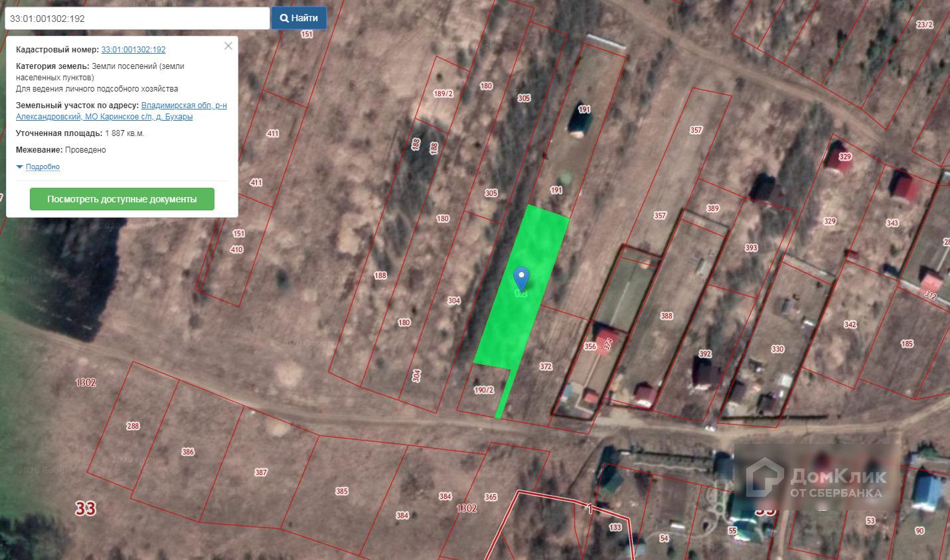The image size is (950, 560).
Task: Focus the cadastral number search field
Action: pyautogui.click(x=137, y=19)
